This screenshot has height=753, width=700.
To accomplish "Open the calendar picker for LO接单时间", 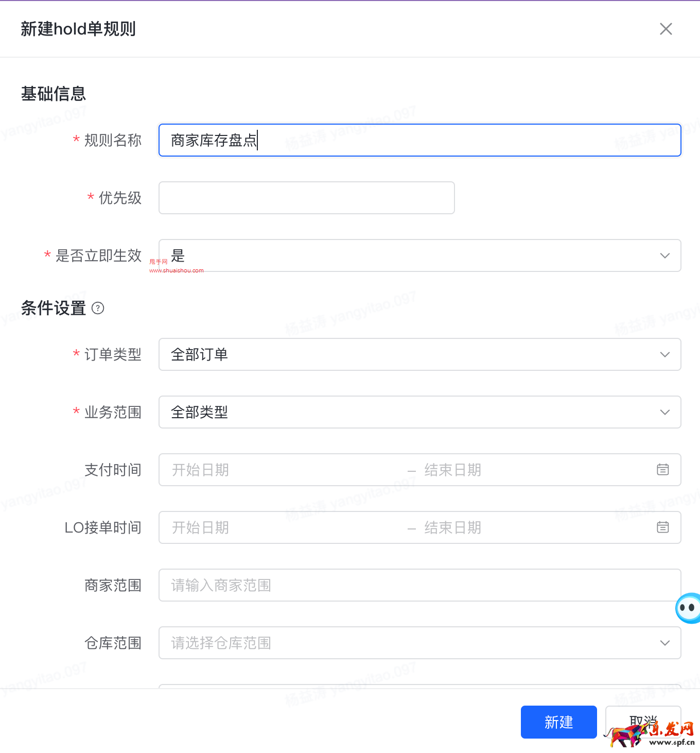I will pos(663,527).
